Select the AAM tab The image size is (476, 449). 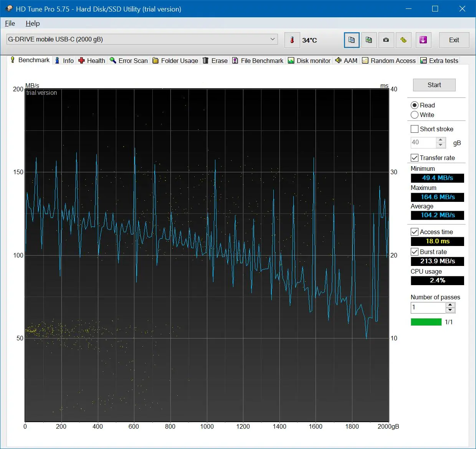(x=346, y=61)
